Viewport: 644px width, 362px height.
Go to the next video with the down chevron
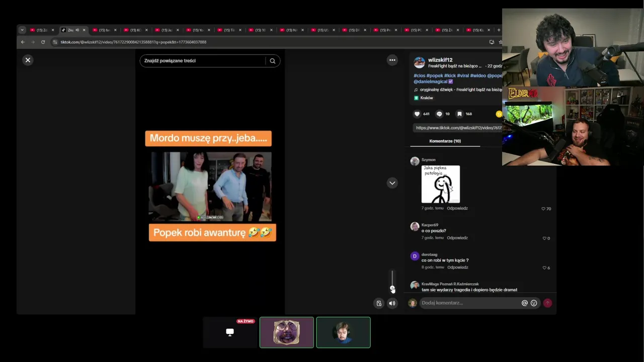pos(392,183)
